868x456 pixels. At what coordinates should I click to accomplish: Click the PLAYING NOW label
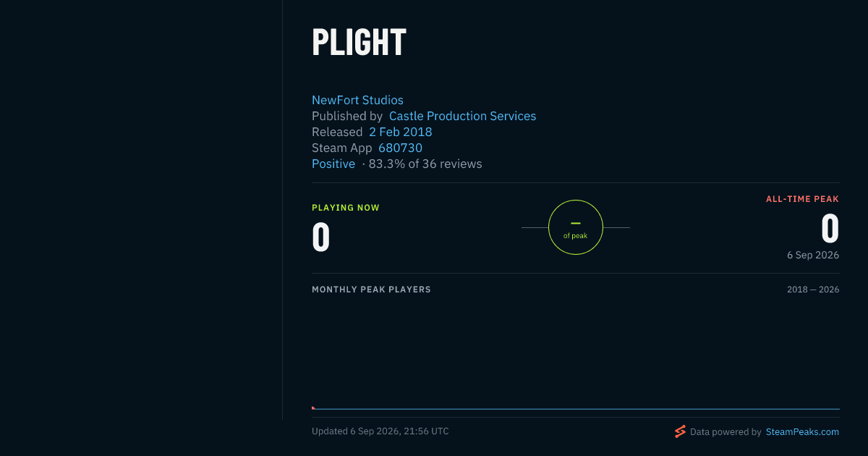click(346, 208)
